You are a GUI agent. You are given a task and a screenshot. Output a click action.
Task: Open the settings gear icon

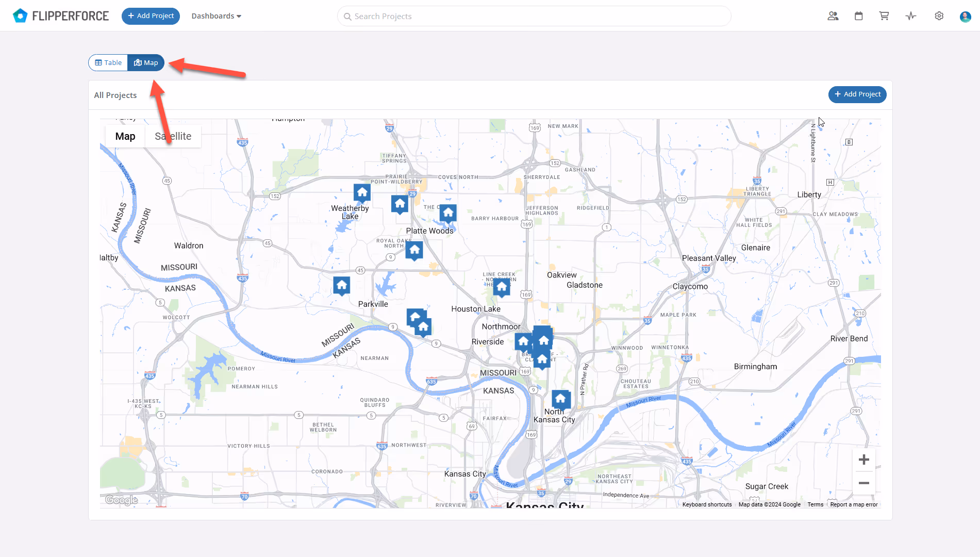click(x=939, y=16)
